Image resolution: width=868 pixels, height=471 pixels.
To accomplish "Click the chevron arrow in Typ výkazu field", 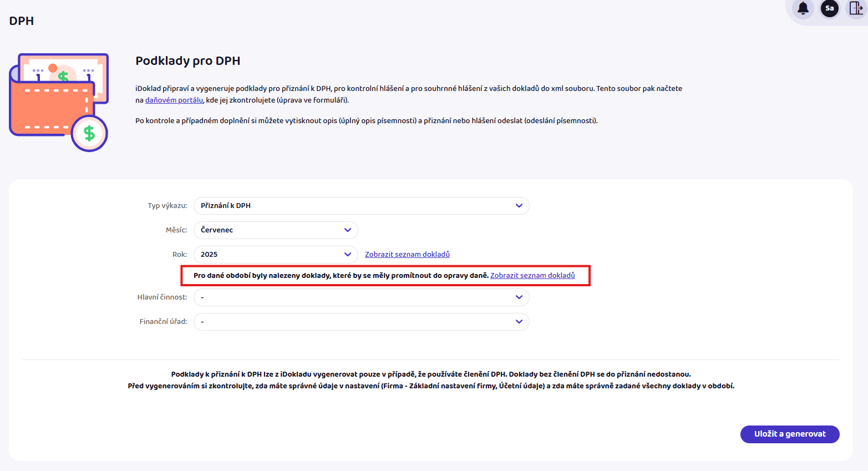I will click(519, 206).
